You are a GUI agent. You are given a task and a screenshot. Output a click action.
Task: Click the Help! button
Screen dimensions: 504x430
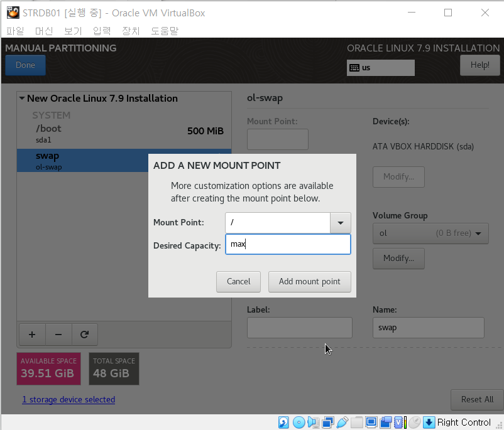(480, 65)
